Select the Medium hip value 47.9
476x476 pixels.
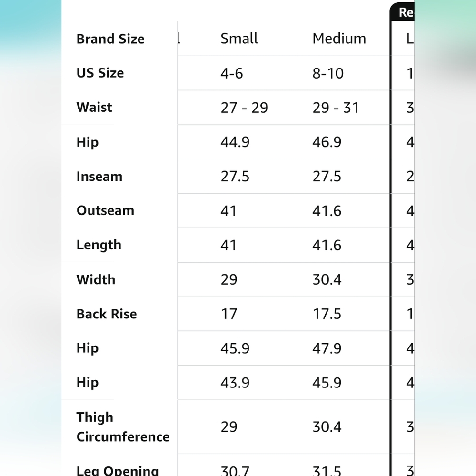pyautogui.click(x=327, y=348)
